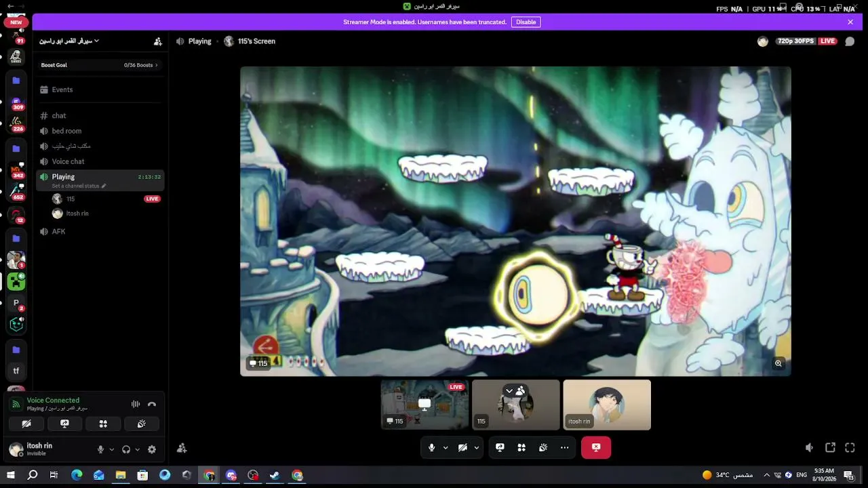Open the soundboard from the call control bar
This screenshot has height=488, width=868.
coord(543,447)
